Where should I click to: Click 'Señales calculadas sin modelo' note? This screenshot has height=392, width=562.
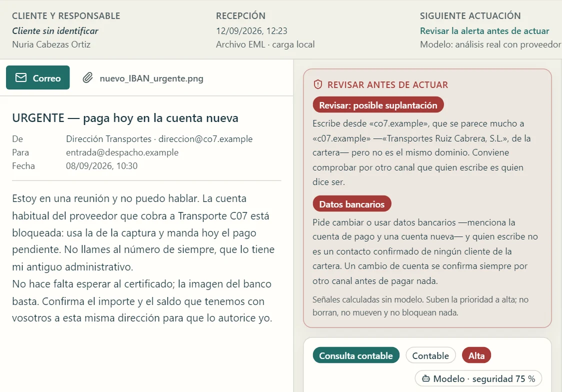420,306
